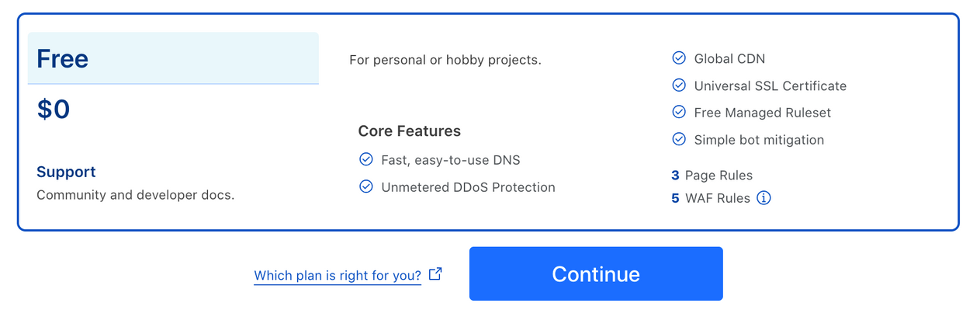Select the Free plan header
Screen dimensions: 980x317
[173, 58]
